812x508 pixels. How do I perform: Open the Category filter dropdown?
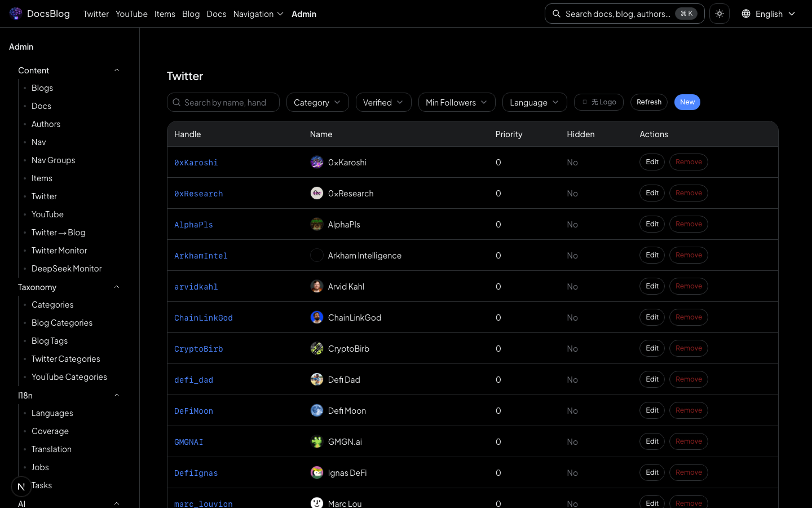[317, 102]
